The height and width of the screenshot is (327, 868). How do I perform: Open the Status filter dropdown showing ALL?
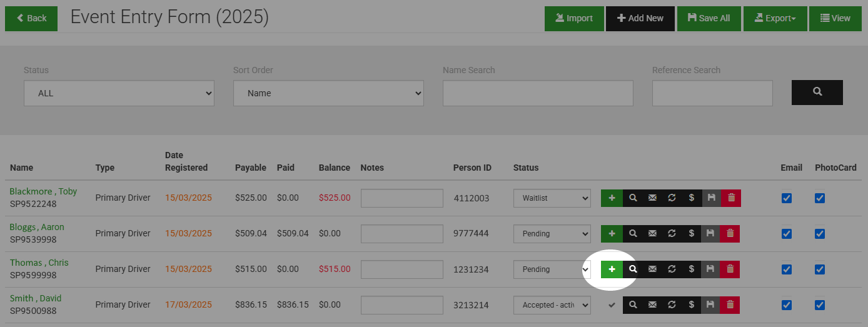tap(119, 93)
